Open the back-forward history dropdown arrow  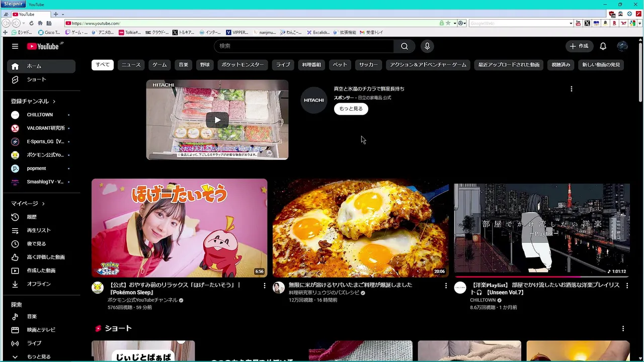(x=23, y=23)
